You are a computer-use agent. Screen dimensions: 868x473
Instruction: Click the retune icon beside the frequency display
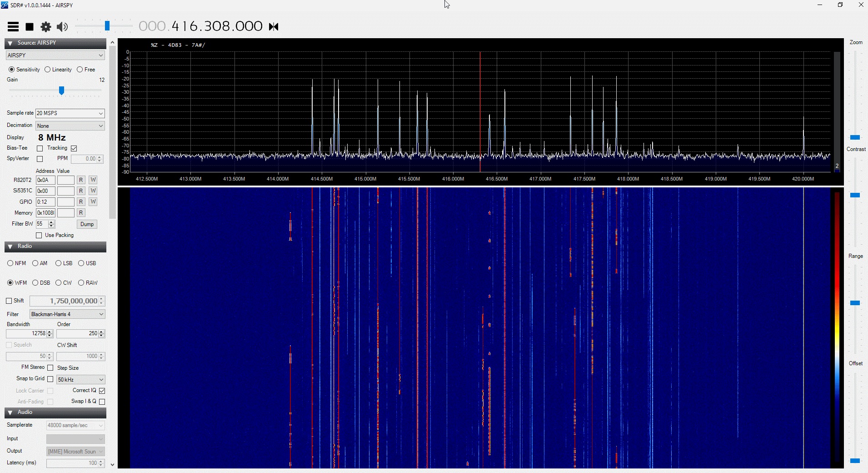coord(274,26)
